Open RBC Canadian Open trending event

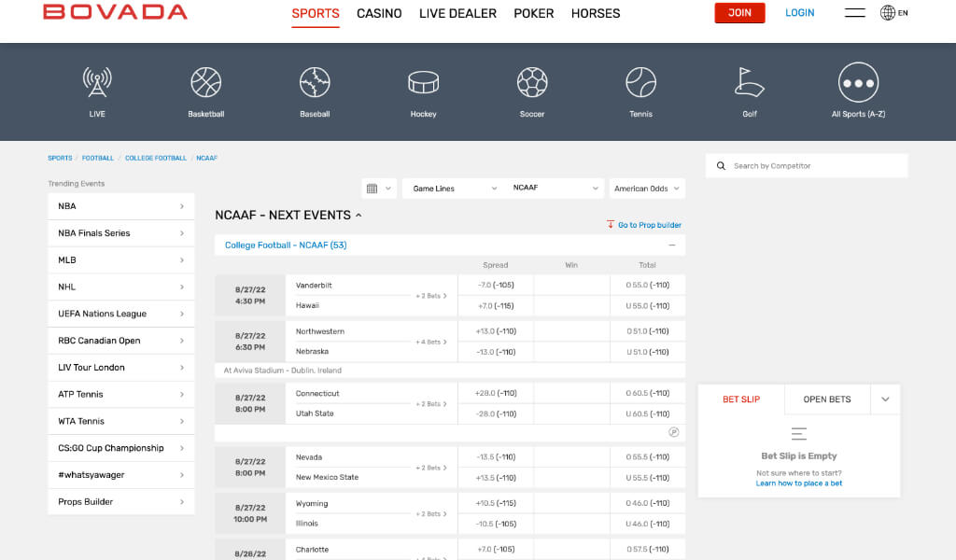coord(120,340)
